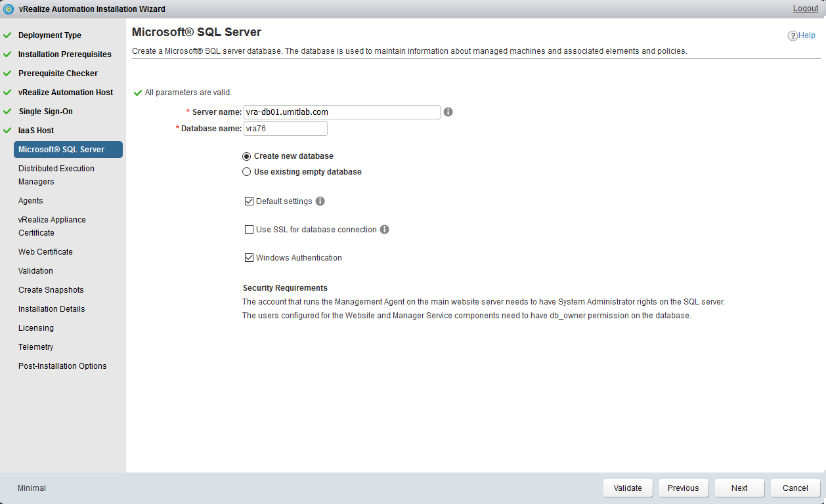826x504 pixels.
Task: Open the Deployment Type step
Action: click(x=50, y=35)
